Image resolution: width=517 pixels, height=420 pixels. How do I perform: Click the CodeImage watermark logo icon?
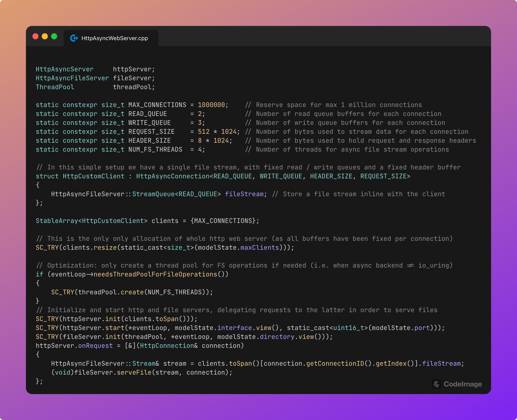click(x=436, y=384)
